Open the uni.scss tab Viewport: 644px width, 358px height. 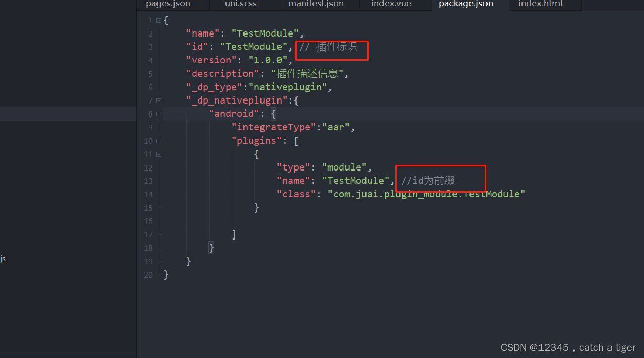point(241,4)
